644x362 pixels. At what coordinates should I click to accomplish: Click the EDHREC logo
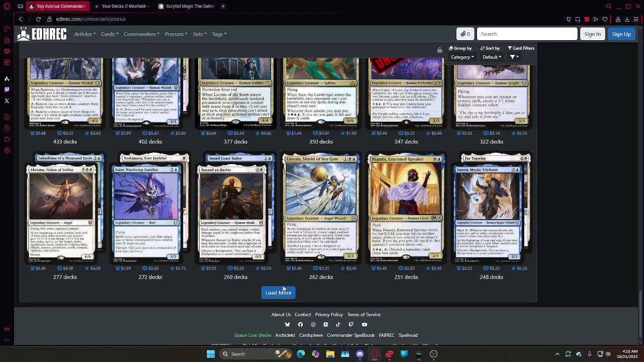point(42,34)
